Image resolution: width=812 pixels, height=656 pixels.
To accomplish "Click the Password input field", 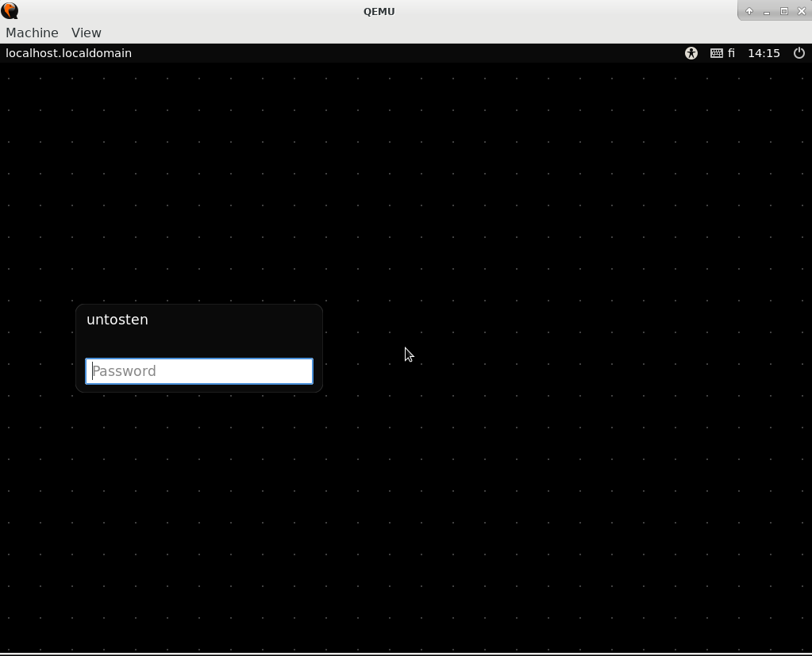I will coord(199,371).
